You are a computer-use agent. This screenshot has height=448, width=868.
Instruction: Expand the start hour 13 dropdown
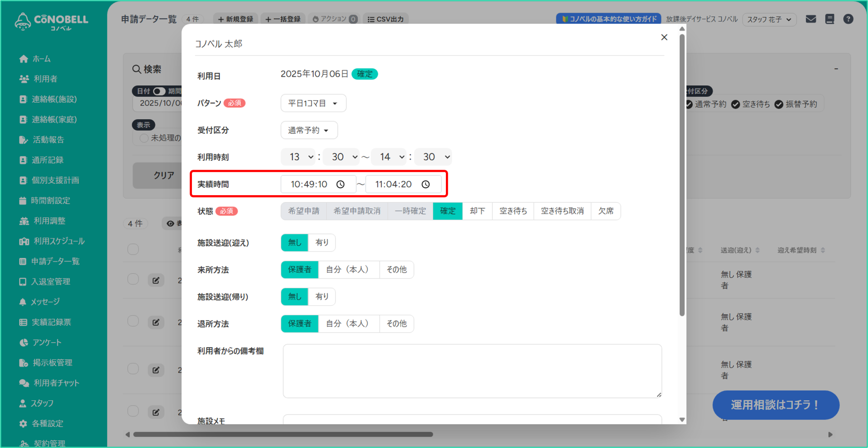[298, 157]
